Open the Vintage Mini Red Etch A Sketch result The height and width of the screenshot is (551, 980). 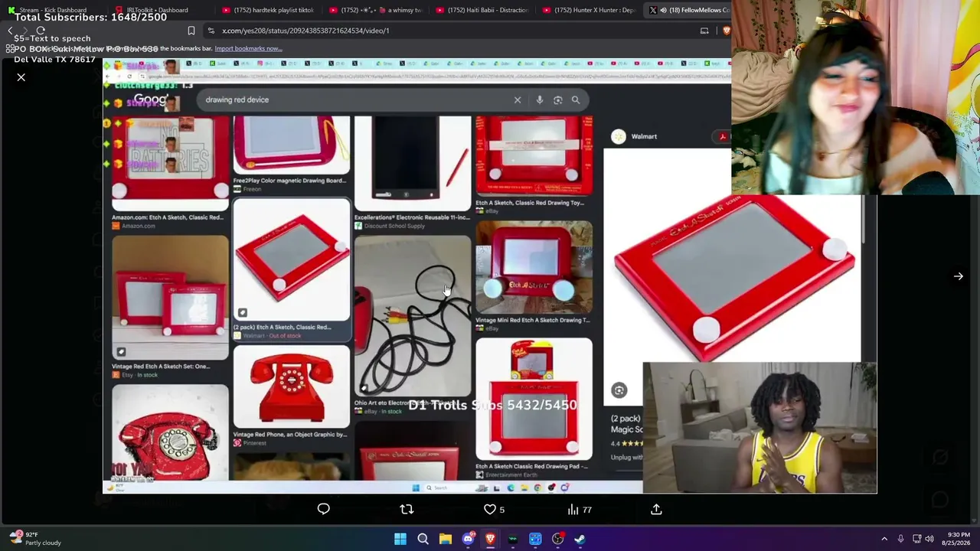(x=534, y=276)
